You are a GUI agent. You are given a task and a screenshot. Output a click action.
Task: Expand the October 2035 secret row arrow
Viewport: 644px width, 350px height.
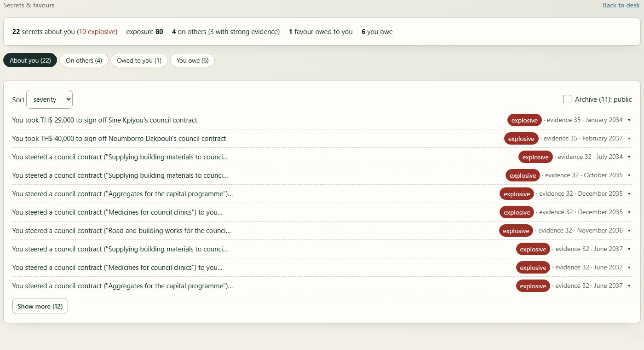click(629, 175)
